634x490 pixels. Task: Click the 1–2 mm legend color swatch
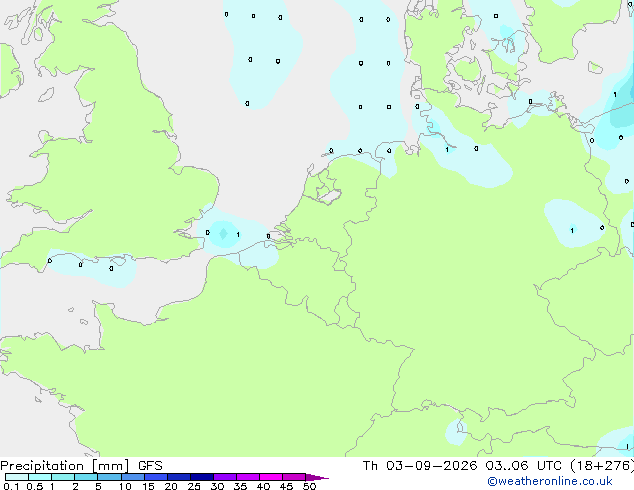point(63,477)
